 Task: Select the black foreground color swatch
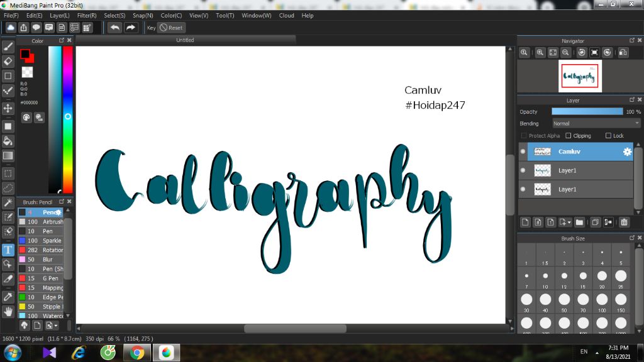[25, 54]
